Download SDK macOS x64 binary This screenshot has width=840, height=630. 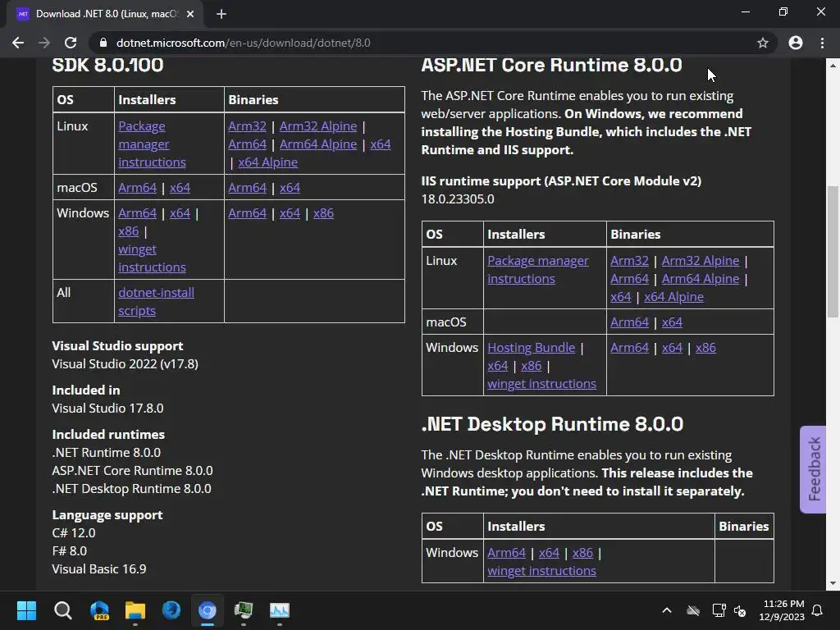click(x=290, y=188)
